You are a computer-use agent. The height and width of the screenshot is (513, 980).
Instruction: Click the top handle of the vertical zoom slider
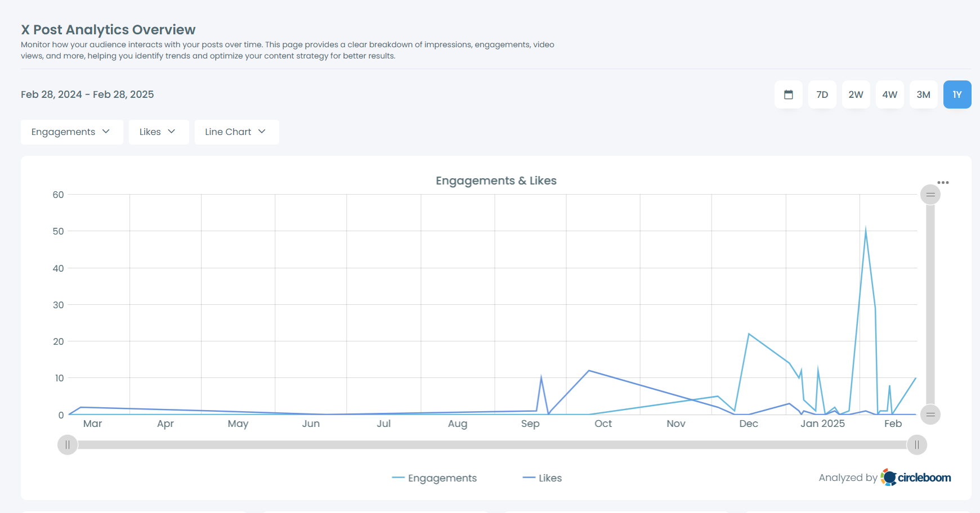(x=930, y=194)
